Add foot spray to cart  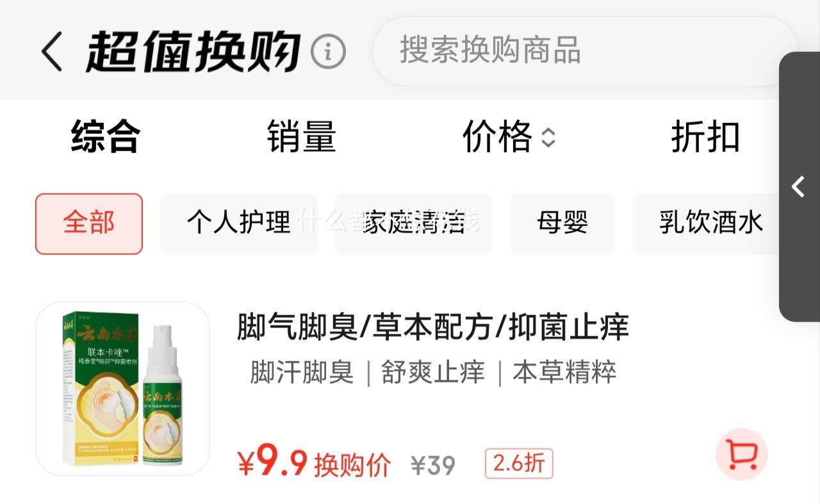741,454
